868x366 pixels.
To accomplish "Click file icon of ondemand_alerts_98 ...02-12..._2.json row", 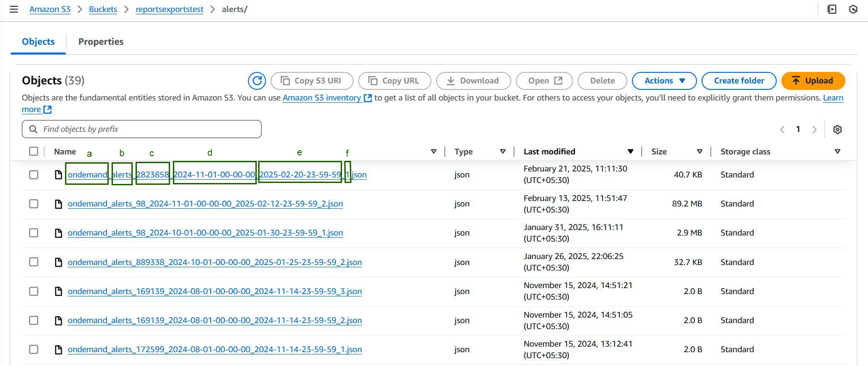I will (x=59, y=204).
